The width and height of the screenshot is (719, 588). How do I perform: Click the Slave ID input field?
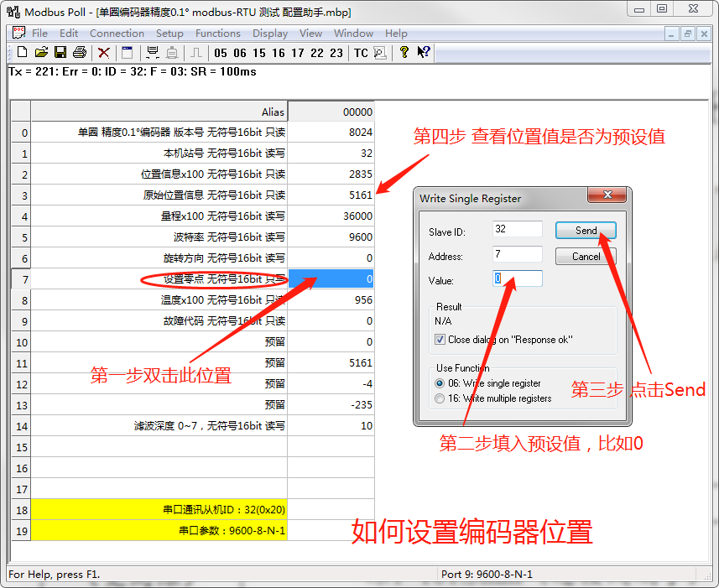click(x=518, y=229)
